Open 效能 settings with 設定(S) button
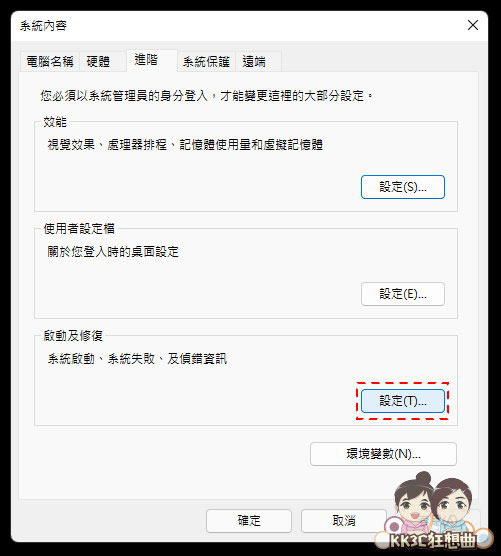 point(403,187)
